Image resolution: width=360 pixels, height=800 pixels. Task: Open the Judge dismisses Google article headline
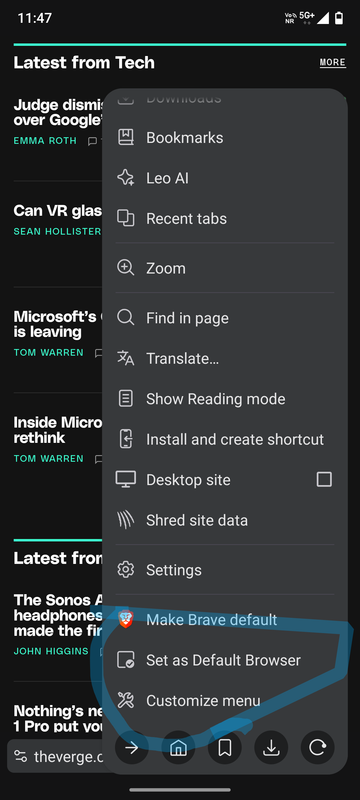click(x=58, y=112)
